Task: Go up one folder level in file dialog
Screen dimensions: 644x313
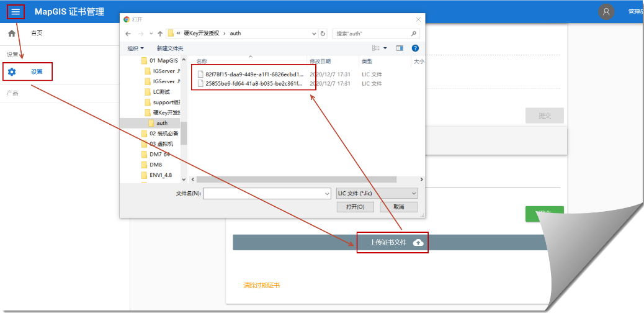Action: 160,34
